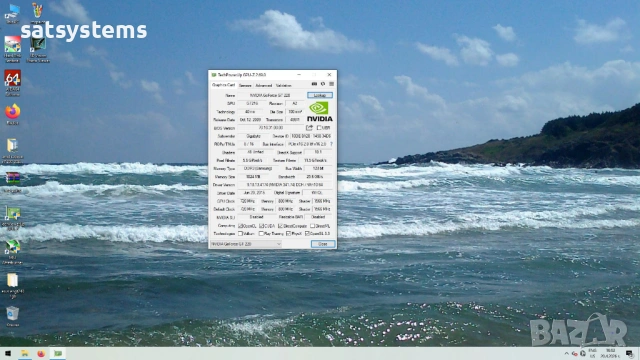Select the Recycle Bin desktop icon
This screenshot has height=360, width=640.
coord(13,317)
